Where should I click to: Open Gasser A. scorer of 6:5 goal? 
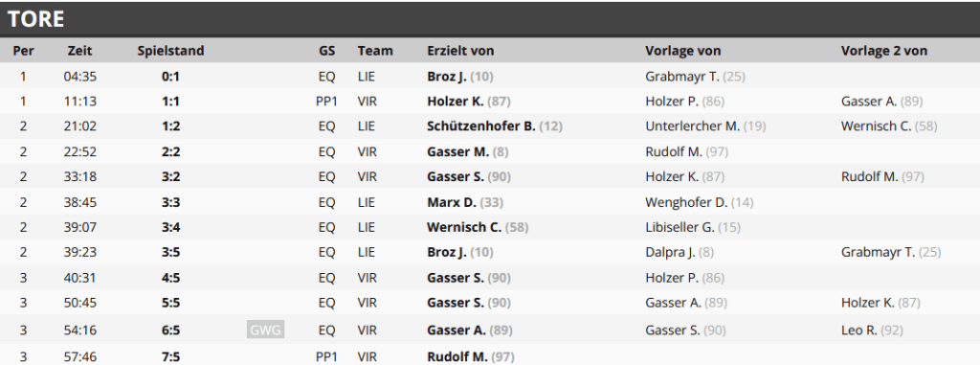tap(457, 330)
